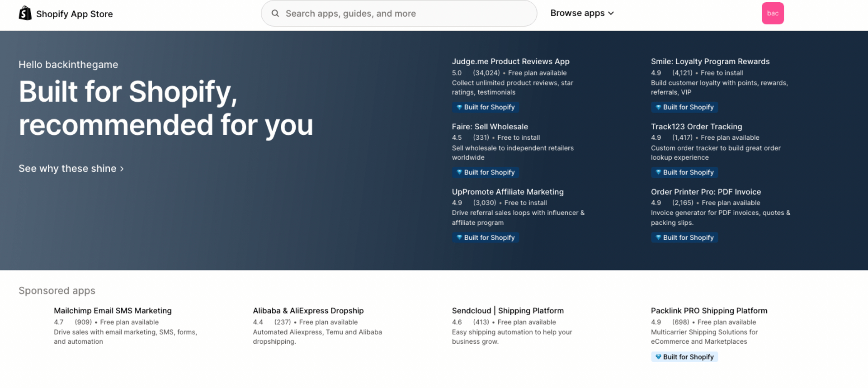Click Built for Shopify badge under Packlink PRO

pyautogui.click(x=684, y=357)
